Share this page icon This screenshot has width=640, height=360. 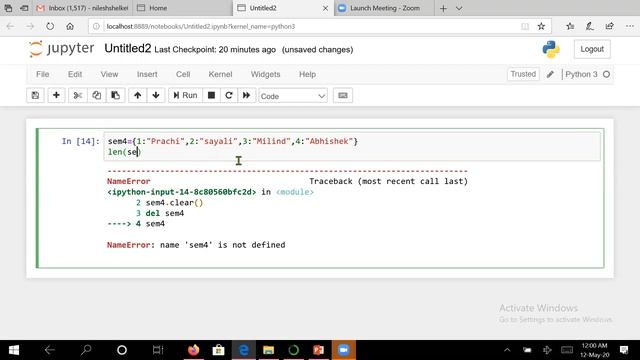point(609,27)
